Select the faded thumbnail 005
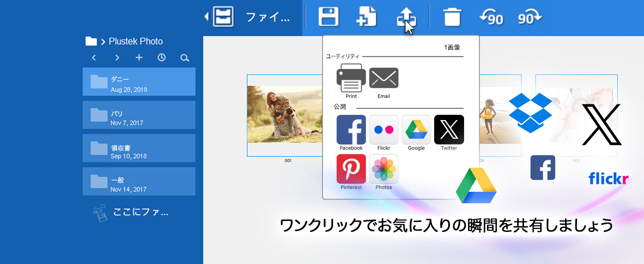The width and height of the screenshot is (644, 264). click(576, 115)
